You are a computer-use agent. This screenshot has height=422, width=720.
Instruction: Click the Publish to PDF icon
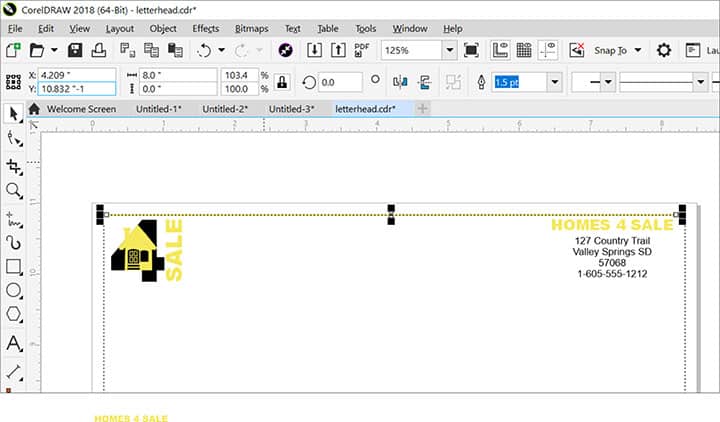click(x=362, y=49)
